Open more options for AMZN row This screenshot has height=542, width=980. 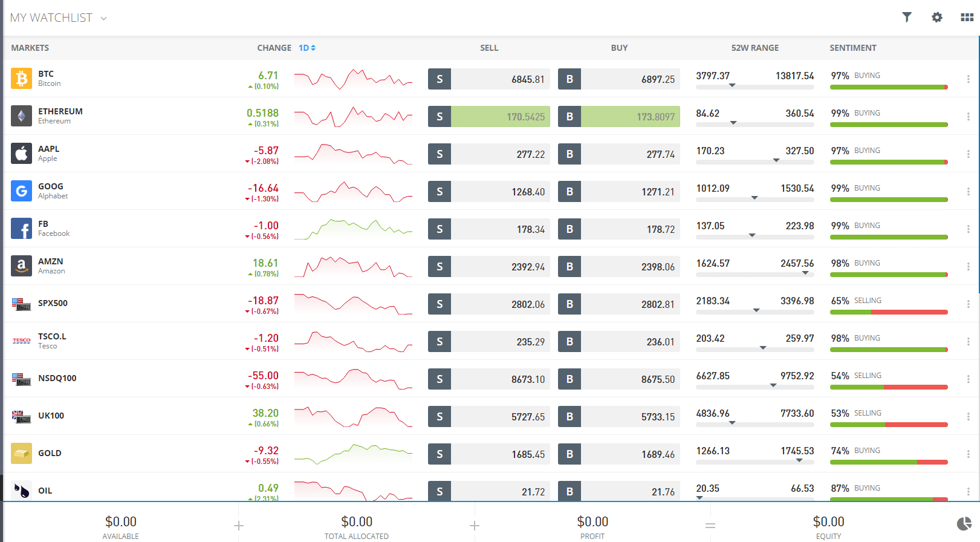tap(968, 267)
